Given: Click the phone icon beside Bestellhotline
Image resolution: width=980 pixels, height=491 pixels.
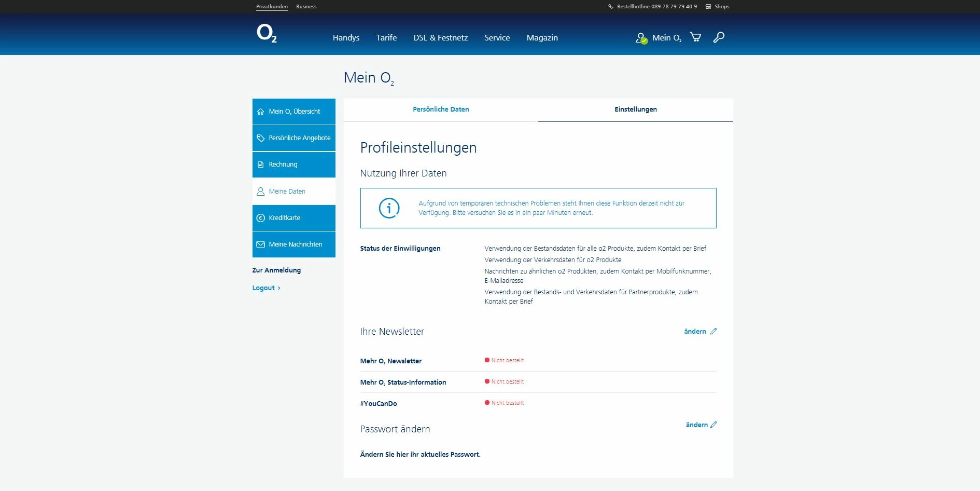Looking at the screenshot, I should click(x=611, y=7).
